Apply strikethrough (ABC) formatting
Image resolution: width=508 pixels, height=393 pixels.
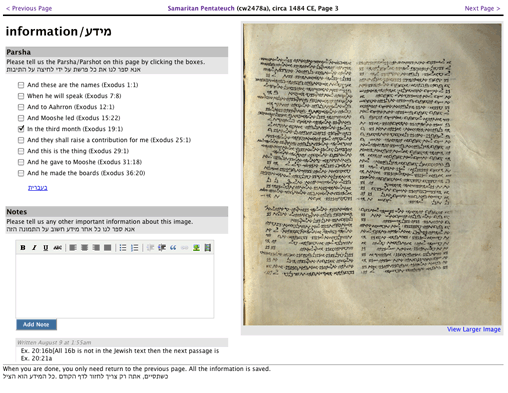[x=57, y=248]
